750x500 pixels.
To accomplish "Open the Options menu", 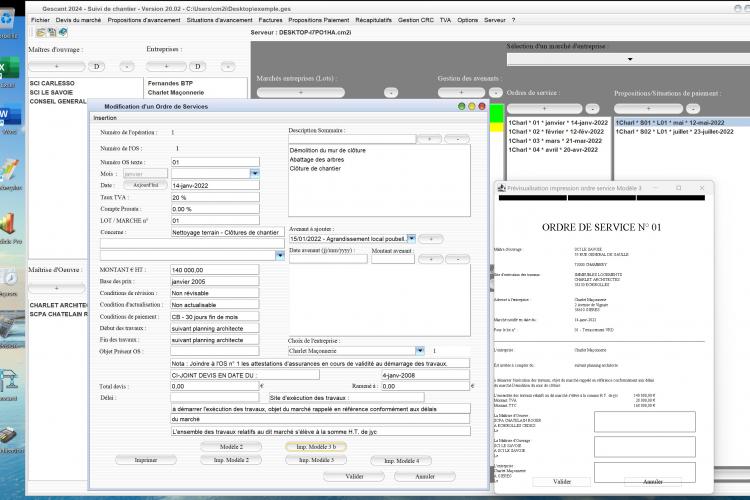I will click(467, 20).
